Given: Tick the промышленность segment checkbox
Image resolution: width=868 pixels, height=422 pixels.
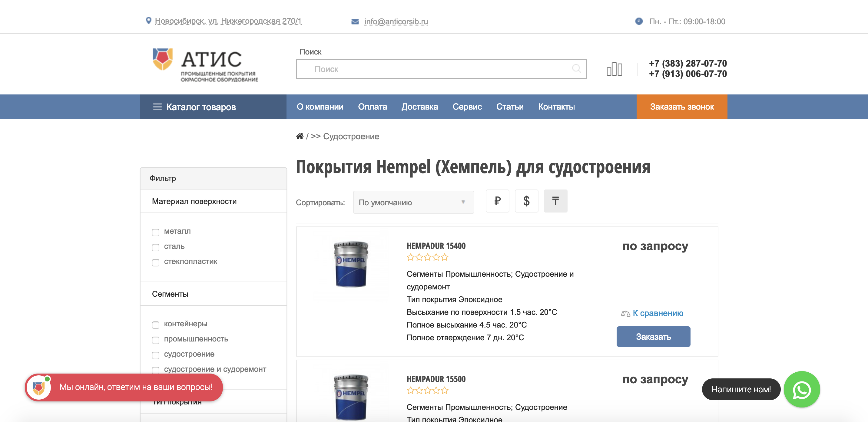Looking at the screenshot, I should click(x=156, y=340).
